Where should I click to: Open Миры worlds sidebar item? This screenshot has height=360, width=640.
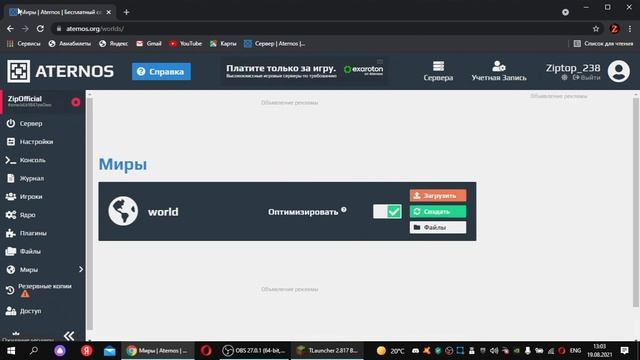click(29, 270)
